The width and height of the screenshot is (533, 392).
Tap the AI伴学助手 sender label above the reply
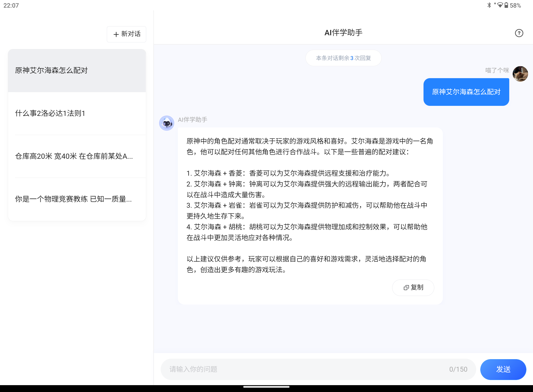(x=193, y=120)
